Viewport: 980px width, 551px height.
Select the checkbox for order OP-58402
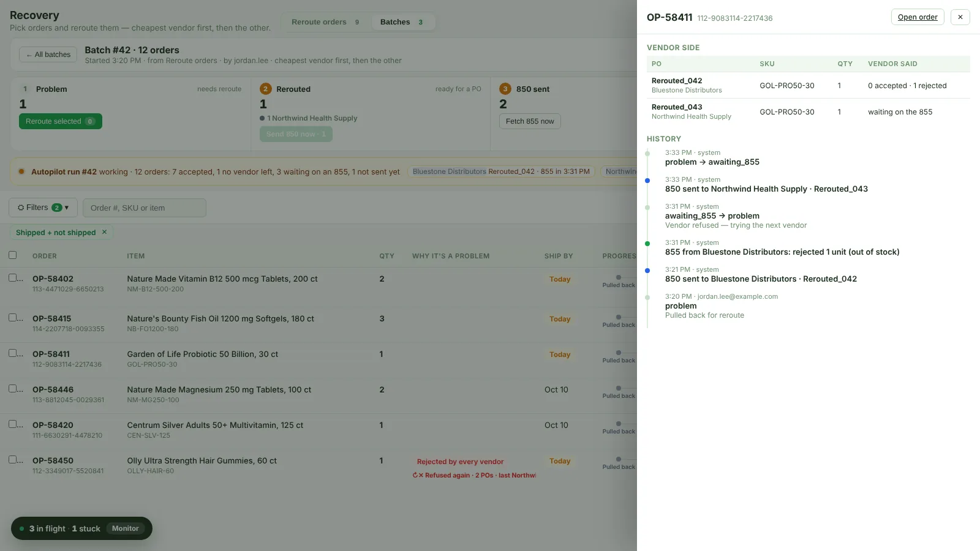point(12,278)
